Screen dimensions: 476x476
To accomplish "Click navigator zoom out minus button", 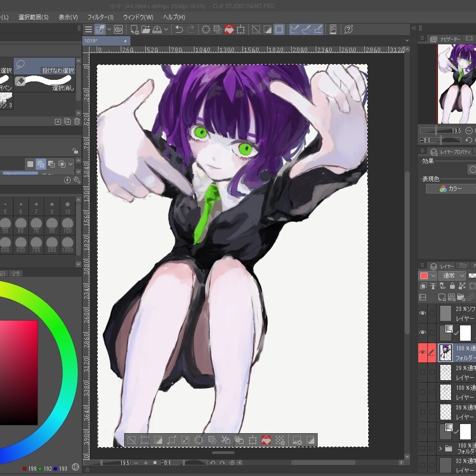I will (469, 131).
